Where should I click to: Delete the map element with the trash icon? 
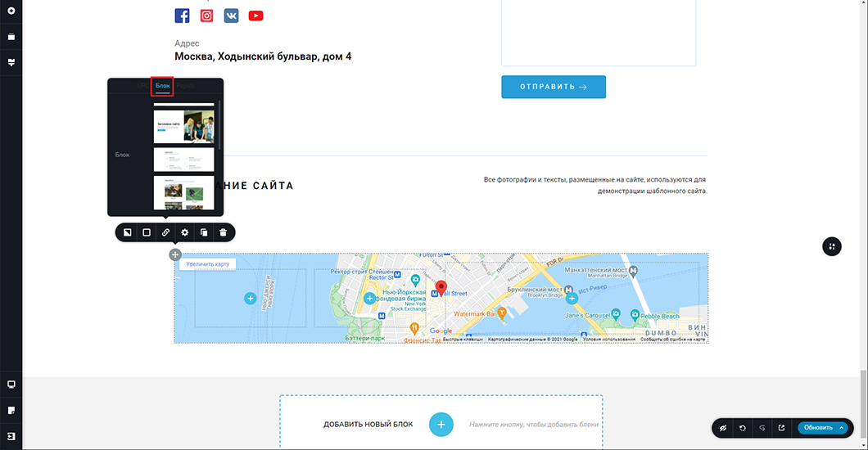click(223, 232)
